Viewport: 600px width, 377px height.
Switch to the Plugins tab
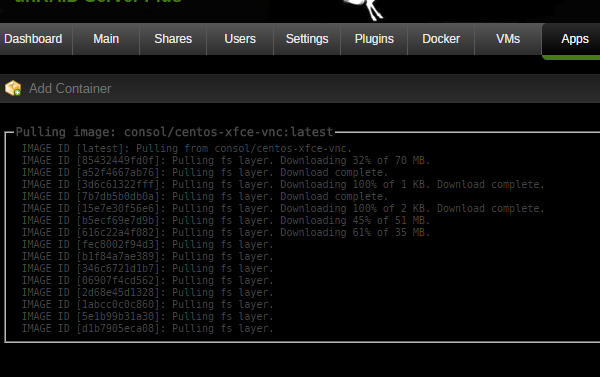tap(374, 39)
